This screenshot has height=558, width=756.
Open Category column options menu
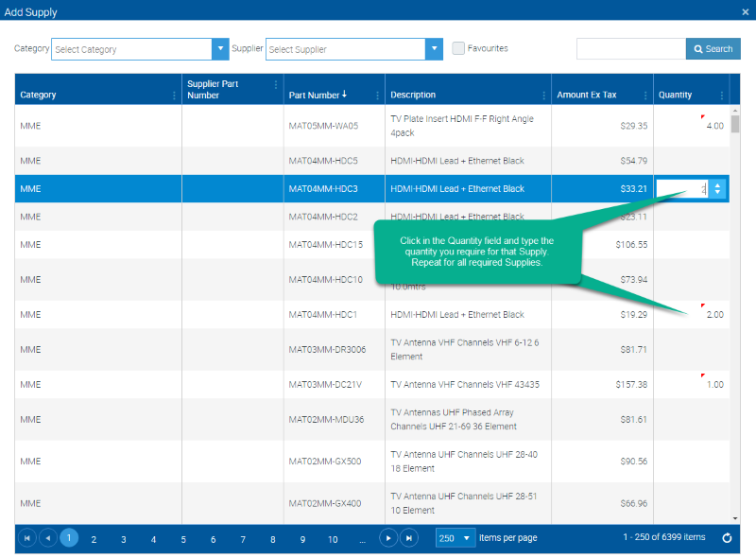pos(174,96)
